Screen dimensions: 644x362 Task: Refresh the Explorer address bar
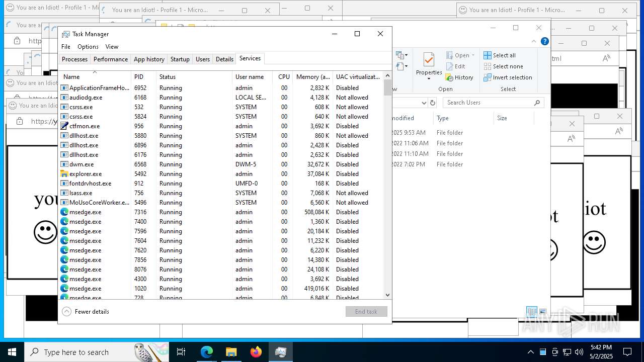432,103
